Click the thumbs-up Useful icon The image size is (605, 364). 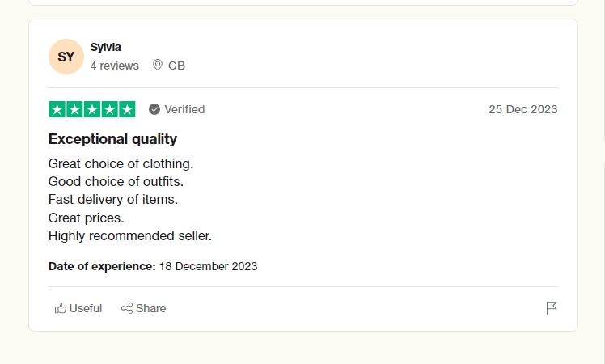point(61,308)
